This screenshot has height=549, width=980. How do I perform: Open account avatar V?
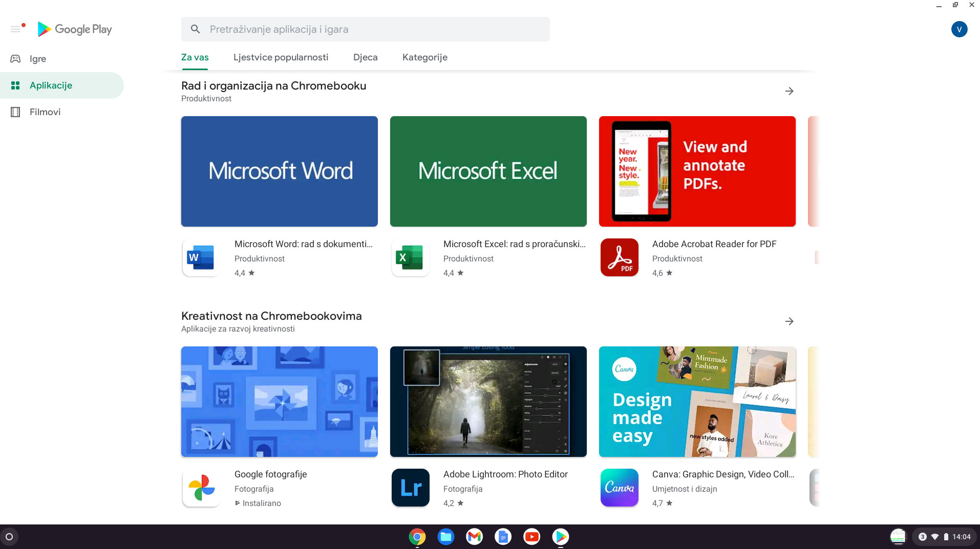pos(959,29)
